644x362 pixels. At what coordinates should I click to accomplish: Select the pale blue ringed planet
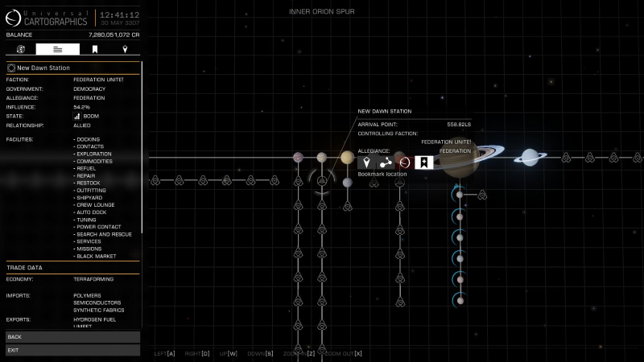point(530,157)
